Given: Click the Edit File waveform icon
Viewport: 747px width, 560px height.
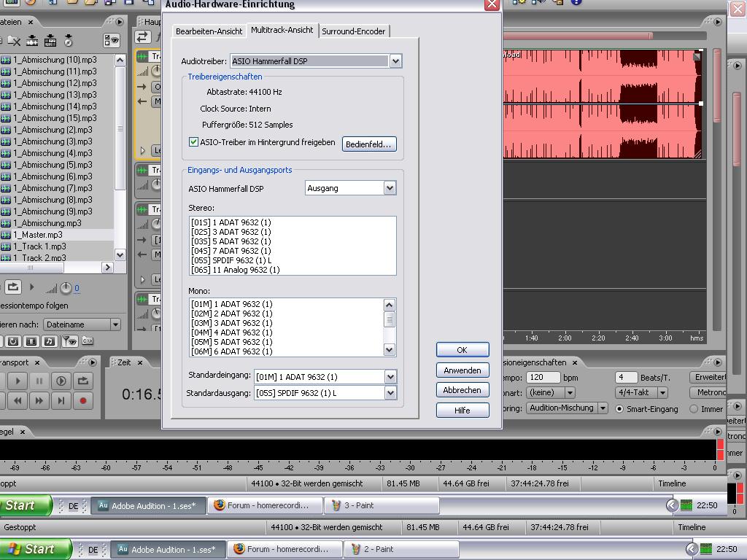Looking at the screenshot, I should tap(32, 41).
